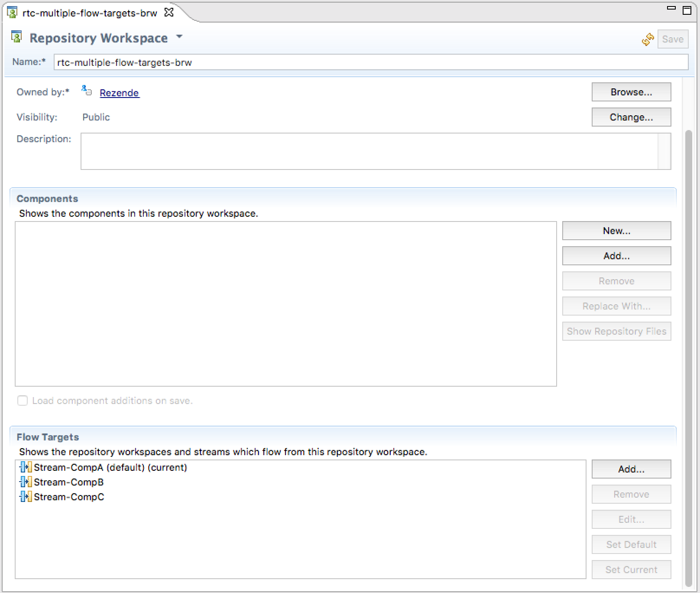Click the Name input field
Image resolution: width=700 pixels, height=593 pixels.
coord(371,62)
